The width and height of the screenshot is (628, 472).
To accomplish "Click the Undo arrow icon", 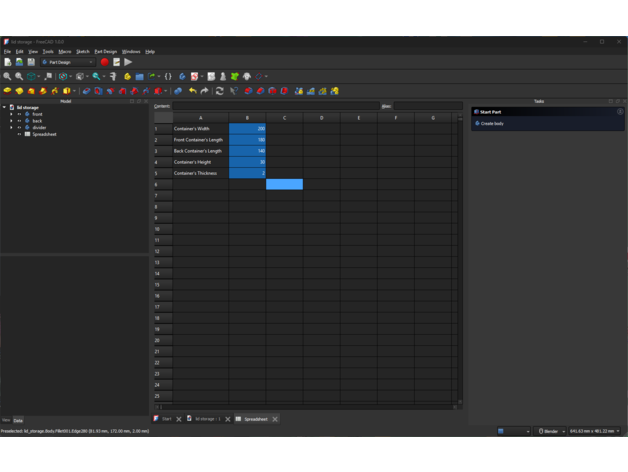I will [192, 91].
